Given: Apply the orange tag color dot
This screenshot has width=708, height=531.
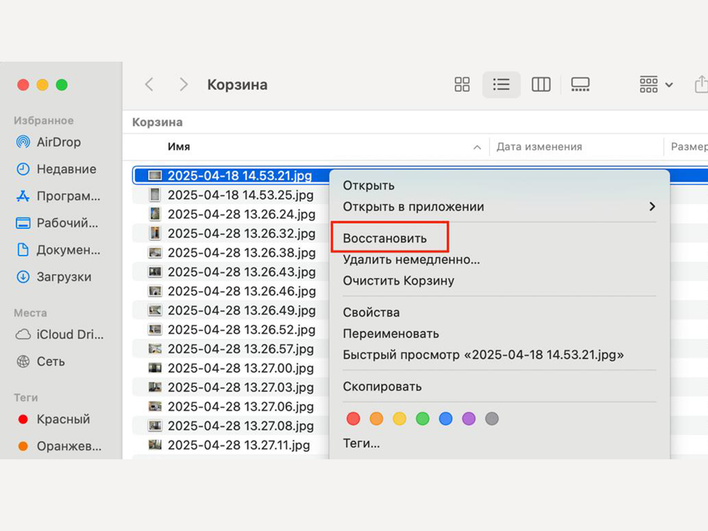Looking at the screenshot, I should 376,419.
